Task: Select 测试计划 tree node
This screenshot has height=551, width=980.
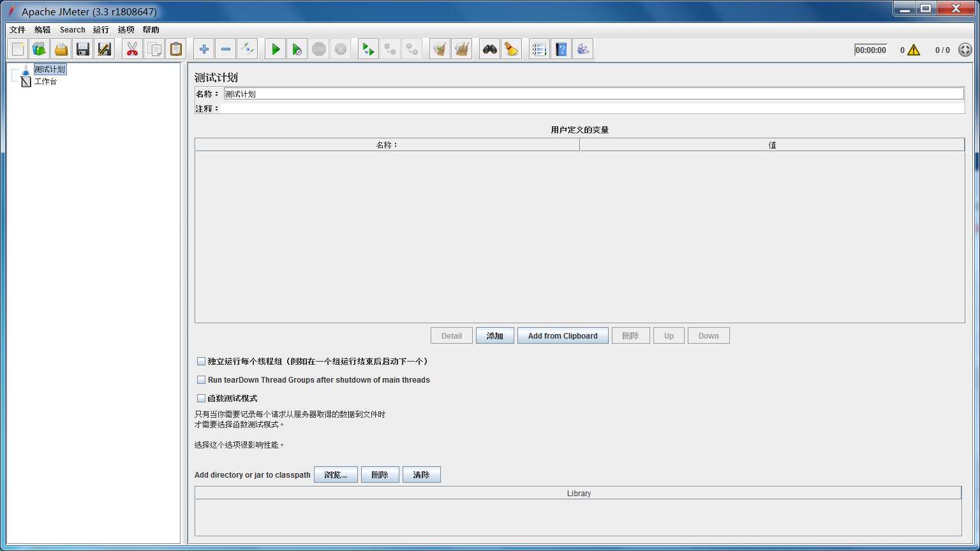Action: pyautogui.click(x=49, y=69)
